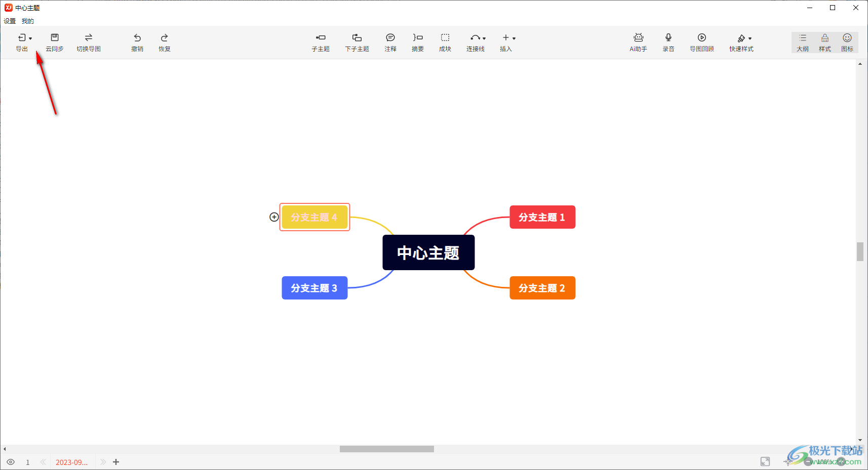Click the 连接线 connector icon
The width and height of the screenshot is (868, 470).
click(x=475, y=37)
